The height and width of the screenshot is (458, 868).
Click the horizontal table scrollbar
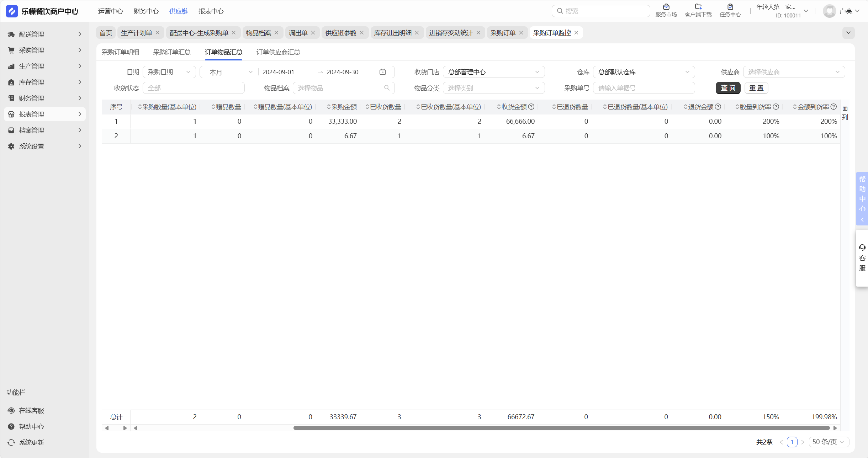click(x=561, y=428)
